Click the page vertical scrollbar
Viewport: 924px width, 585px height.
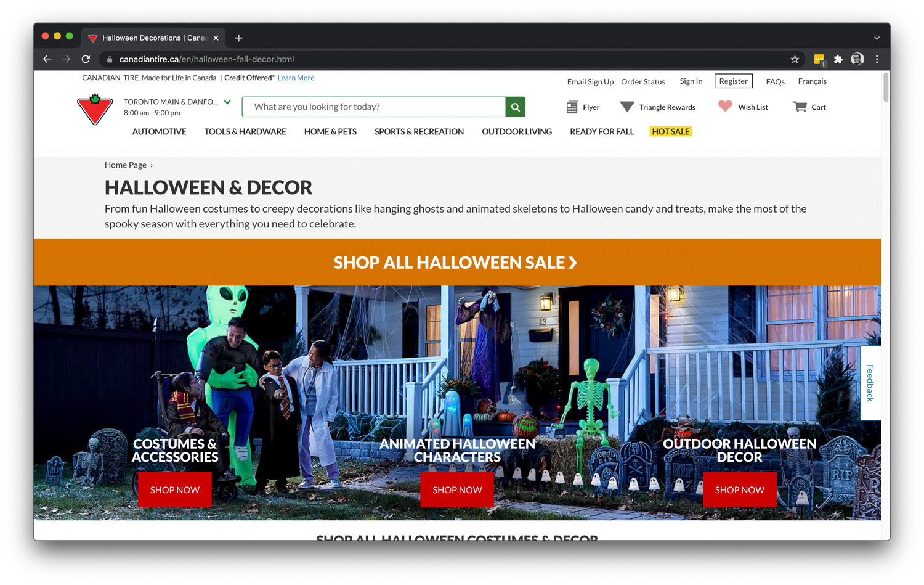[886, 87]
